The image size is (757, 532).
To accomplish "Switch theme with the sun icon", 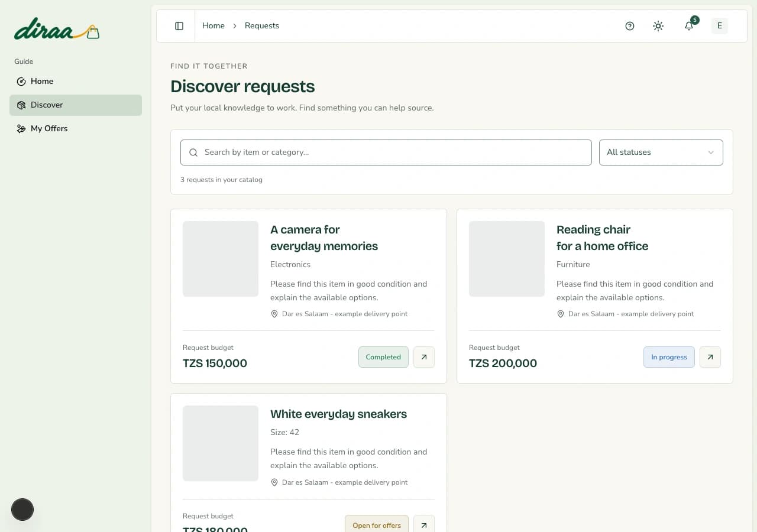I will pyautogui.click(x=658, y=26).
